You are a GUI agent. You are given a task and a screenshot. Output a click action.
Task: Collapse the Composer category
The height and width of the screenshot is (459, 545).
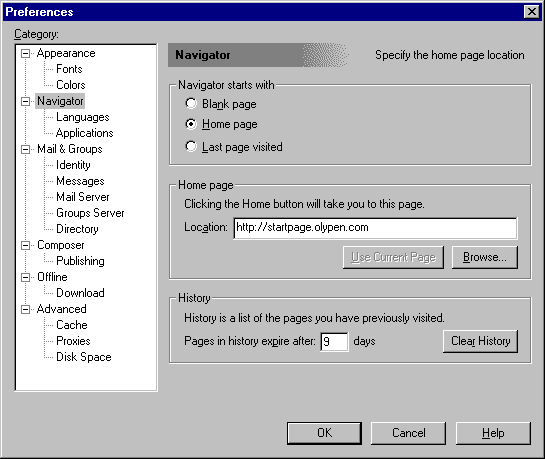[x=25, y=245]
